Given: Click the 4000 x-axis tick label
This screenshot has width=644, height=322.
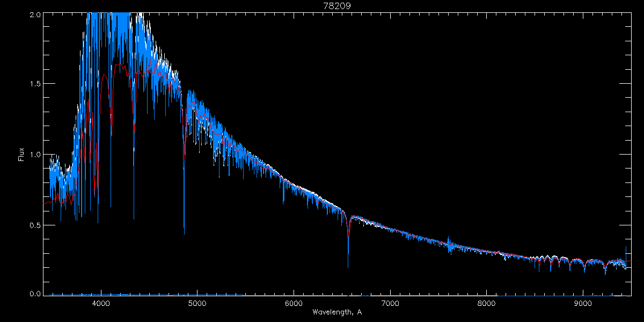Looking at the screenshot, I should (x=101, y=303).
